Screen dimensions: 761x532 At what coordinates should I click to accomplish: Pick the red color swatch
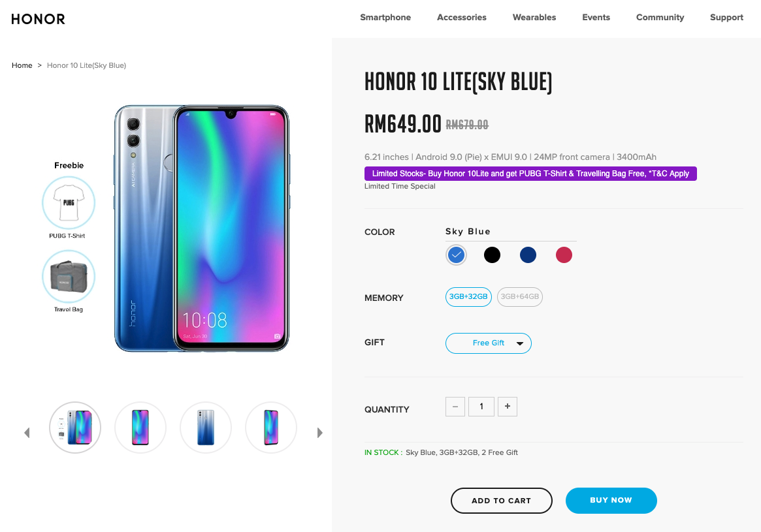click(564, 255)
